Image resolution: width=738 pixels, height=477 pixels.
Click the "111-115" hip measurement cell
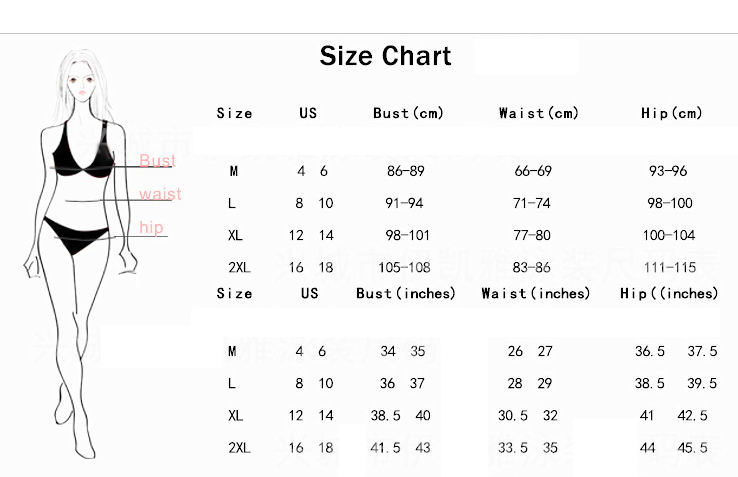[670, 268]
